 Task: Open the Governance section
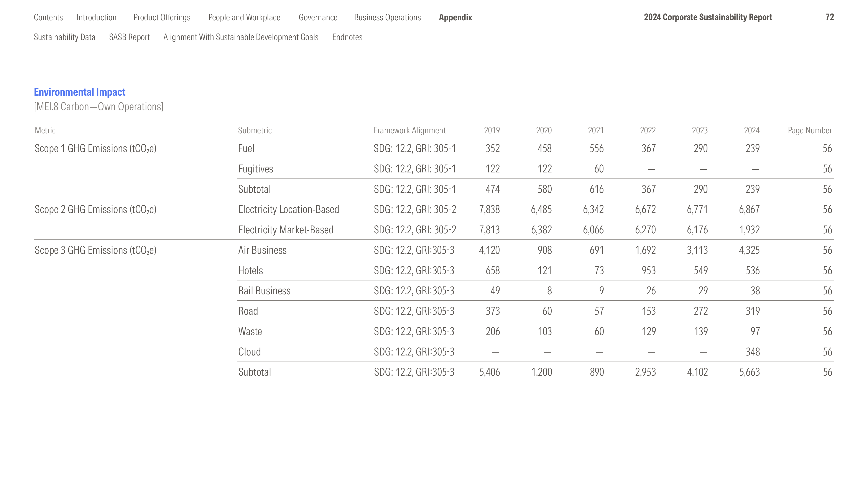pos(318,17)
